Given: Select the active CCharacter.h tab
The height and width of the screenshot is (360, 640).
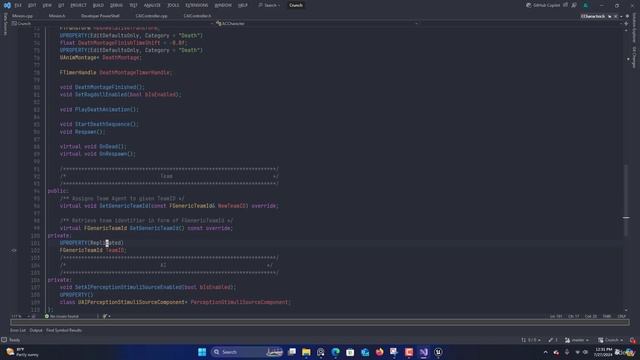Looking at the screenshot, I should [593, 16].
